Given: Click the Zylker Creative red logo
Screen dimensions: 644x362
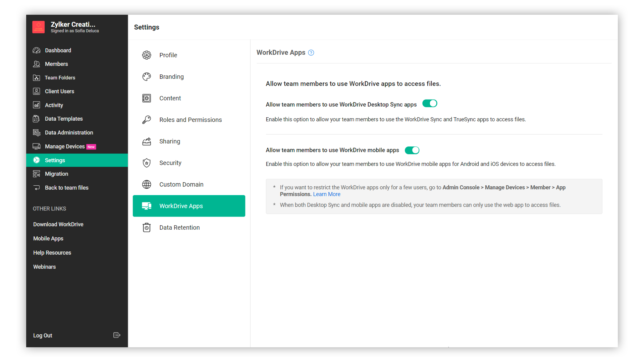Looking at the screenshot, I should click(39, 27).
